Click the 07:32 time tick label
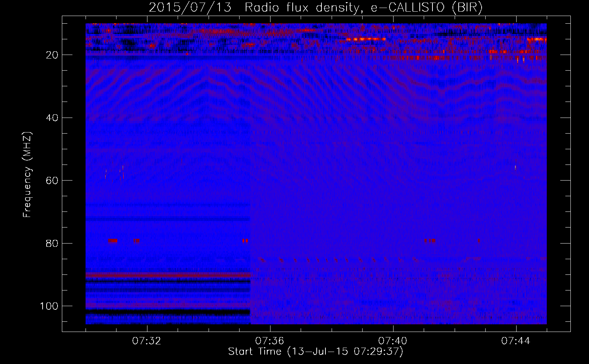Screen dimensions: 589x364 point(147,341)
